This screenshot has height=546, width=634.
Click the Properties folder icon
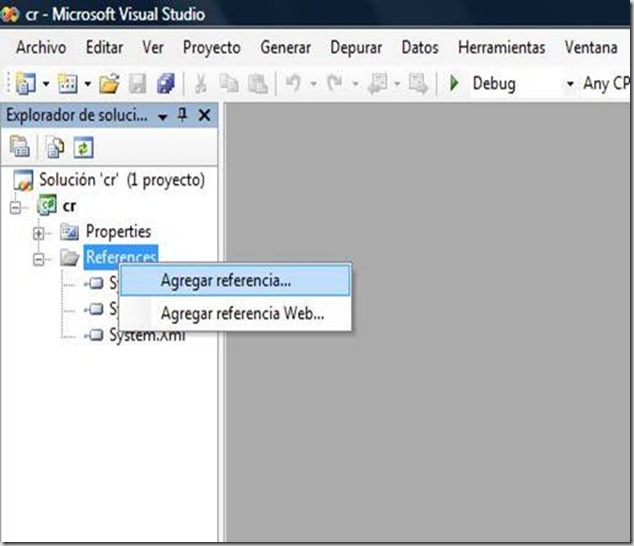(x=69, y=231)
